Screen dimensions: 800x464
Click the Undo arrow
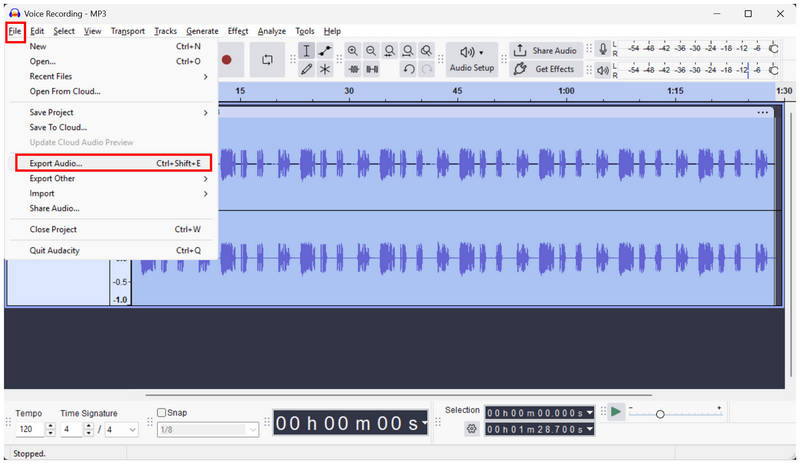[x=409, y=69]
